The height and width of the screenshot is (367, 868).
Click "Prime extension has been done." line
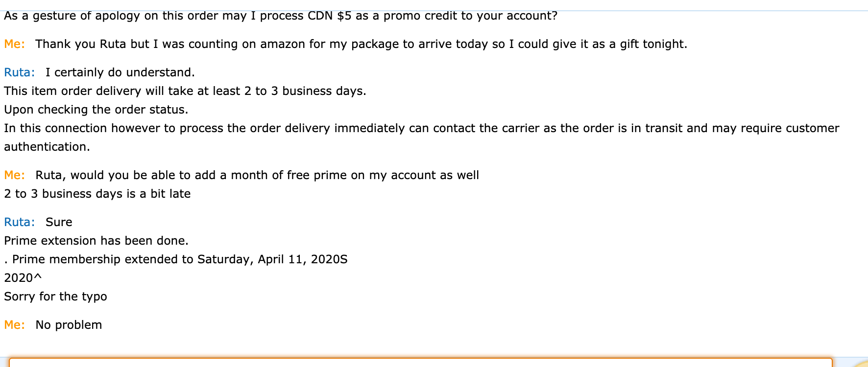pyautogui.click(x=96, y=241)
